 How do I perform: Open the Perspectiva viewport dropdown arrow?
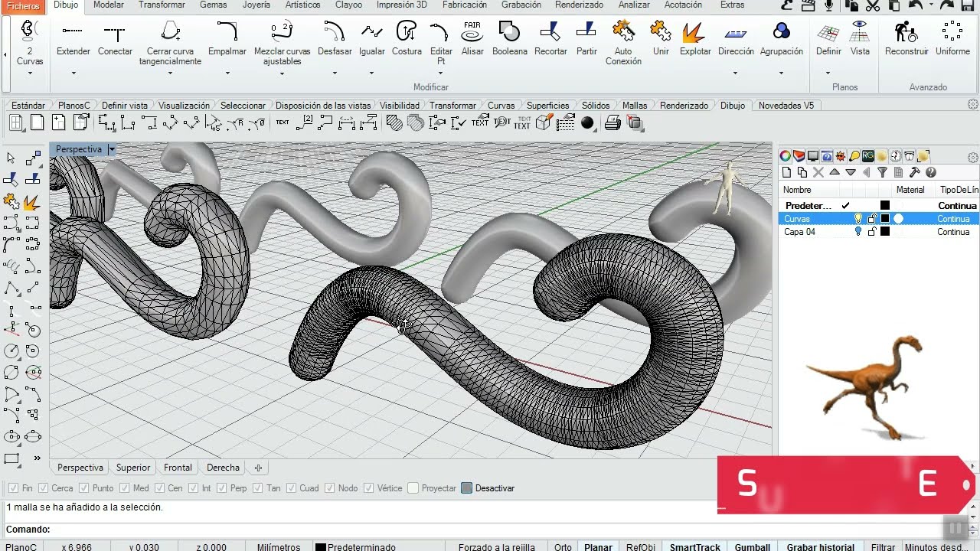pos(111,150)
